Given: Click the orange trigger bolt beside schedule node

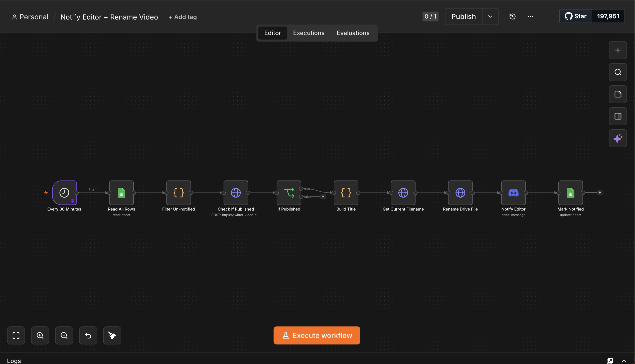Looking at the screenshot, I should coord(46,193).
